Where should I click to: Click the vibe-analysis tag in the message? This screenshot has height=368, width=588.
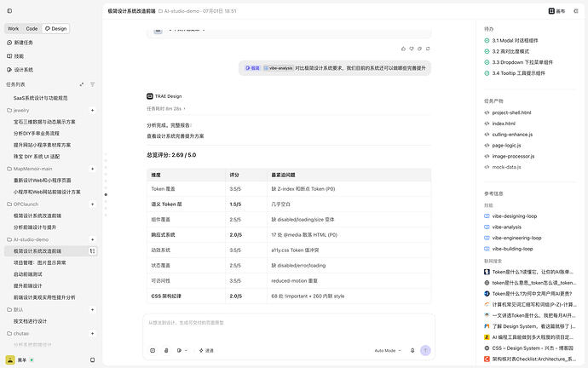[x=278, y=68]
